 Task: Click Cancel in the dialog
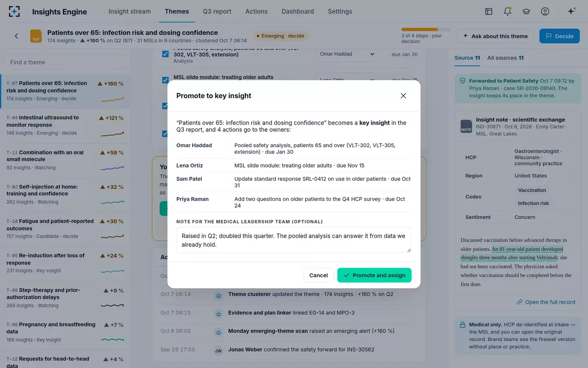318,275
